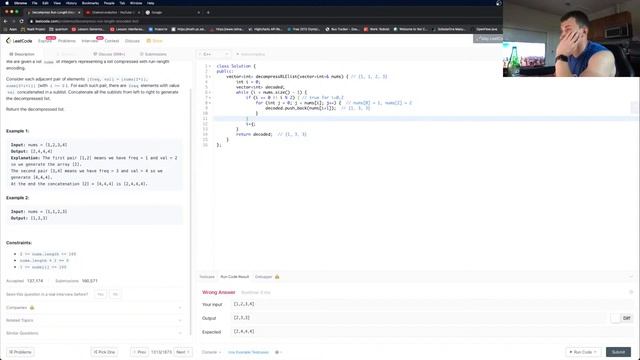The image size is (640, 360).
Task: Click the description panel scrollbar
Action: tap(191, 212)
